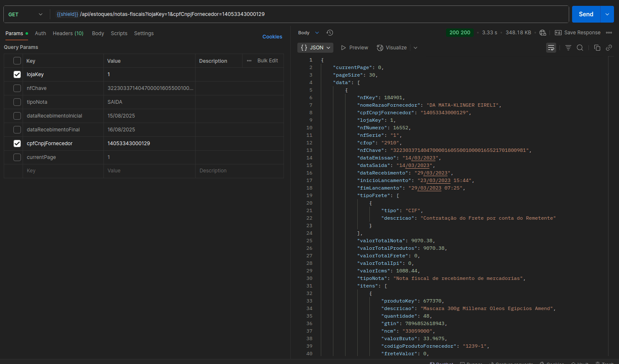Click the empty new Description field
Screen dimensions: 619x364
point(240,171)
